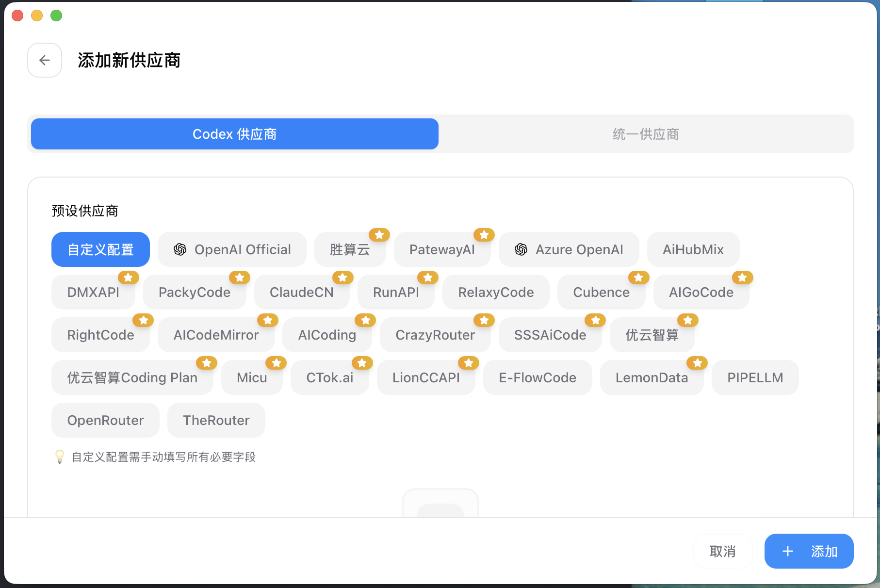Viewport: 880px width, 588px height.
Task: Click the star badge on Micu
Action: click(276, 363)
